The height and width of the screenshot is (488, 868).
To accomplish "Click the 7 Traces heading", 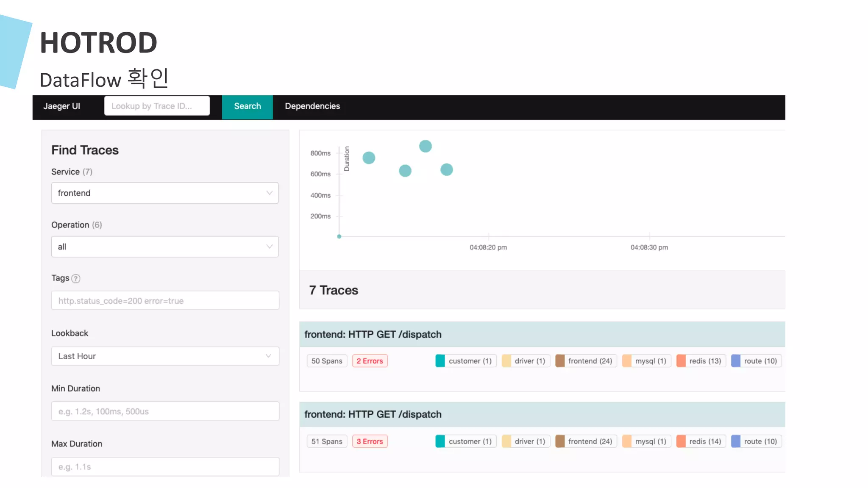I will (x=334, y=290).
